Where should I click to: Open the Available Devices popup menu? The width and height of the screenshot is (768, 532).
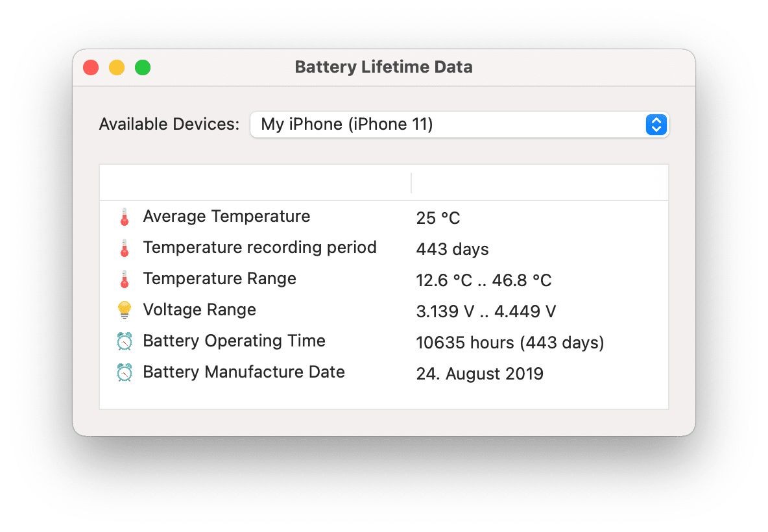[459, 125]
